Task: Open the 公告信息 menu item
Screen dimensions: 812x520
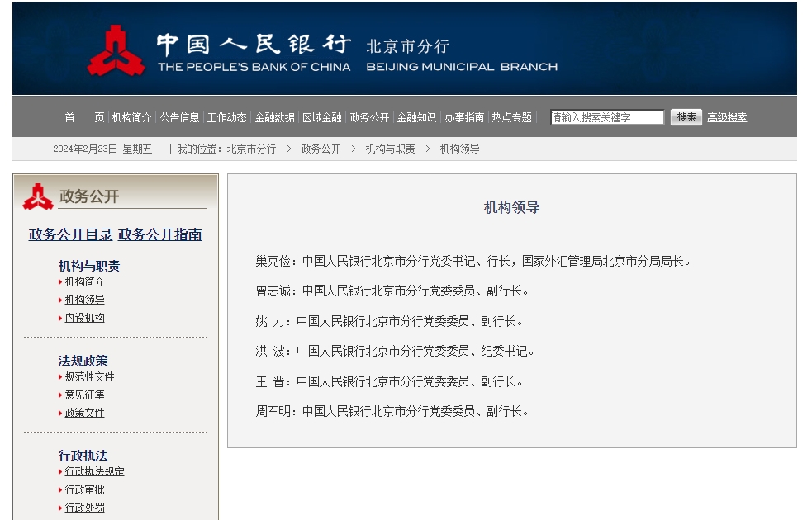Action: coord(178,117)
